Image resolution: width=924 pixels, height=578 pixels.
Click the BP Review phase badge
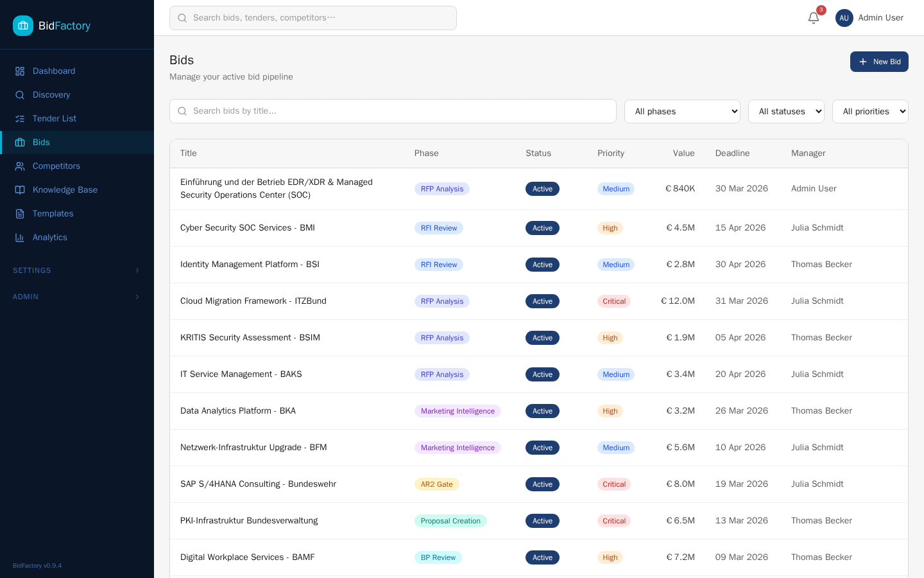coord(438,557)
